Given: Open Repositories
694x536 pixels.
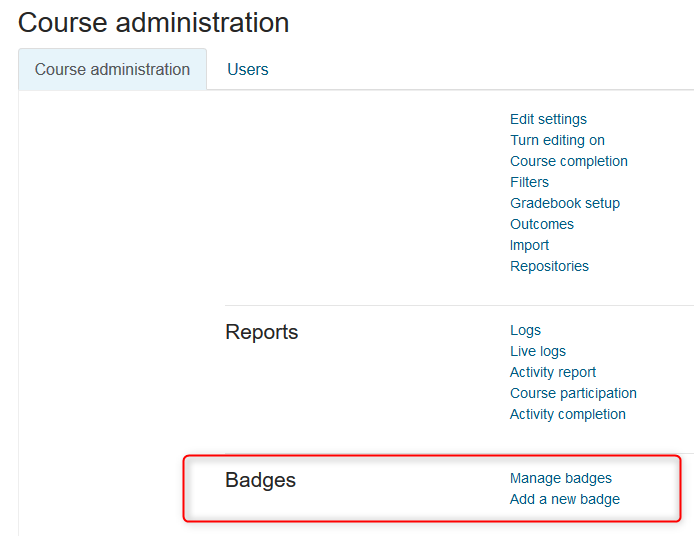Looking at the screenshot, I should (x=549, y=266).
